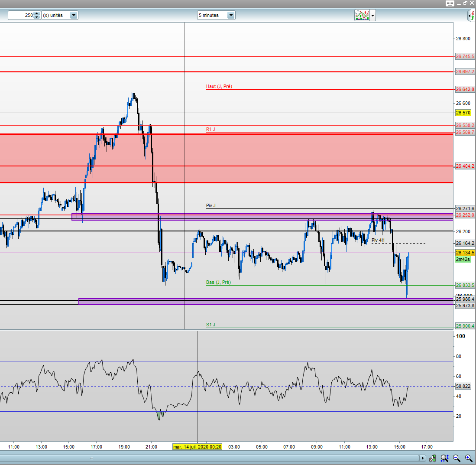Select the yellow 26 570 price label
This screenshot has width=476, height=465.
coord(463,113)
